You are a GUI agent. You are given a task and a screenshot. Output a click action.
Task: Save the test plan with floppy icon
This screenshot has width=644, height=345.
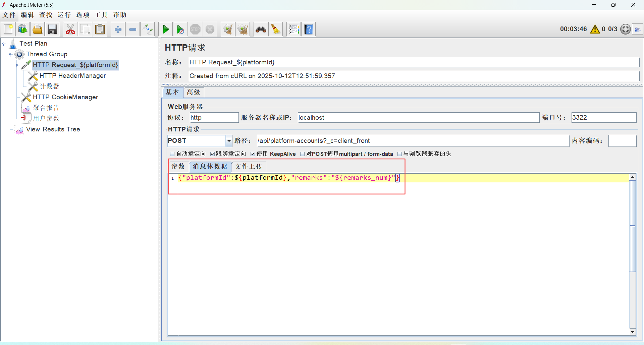point(52,29)
